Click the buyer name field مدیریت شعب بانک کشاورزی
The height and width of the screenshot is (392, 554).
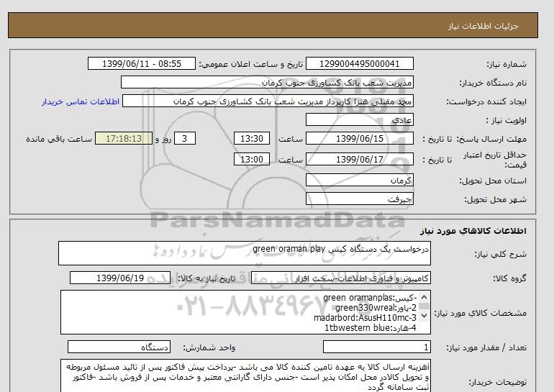pos(267,82)
